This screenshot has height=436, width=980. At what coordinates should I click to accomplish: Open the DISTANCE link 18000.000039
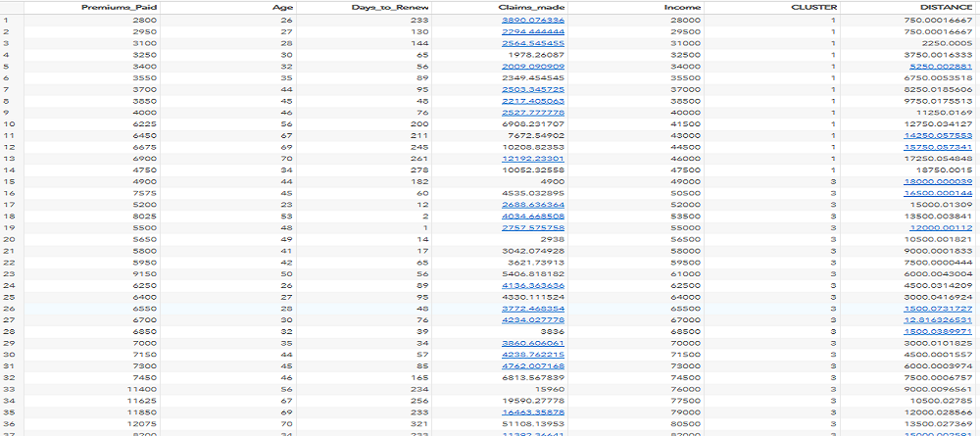[x=938, y=180]
